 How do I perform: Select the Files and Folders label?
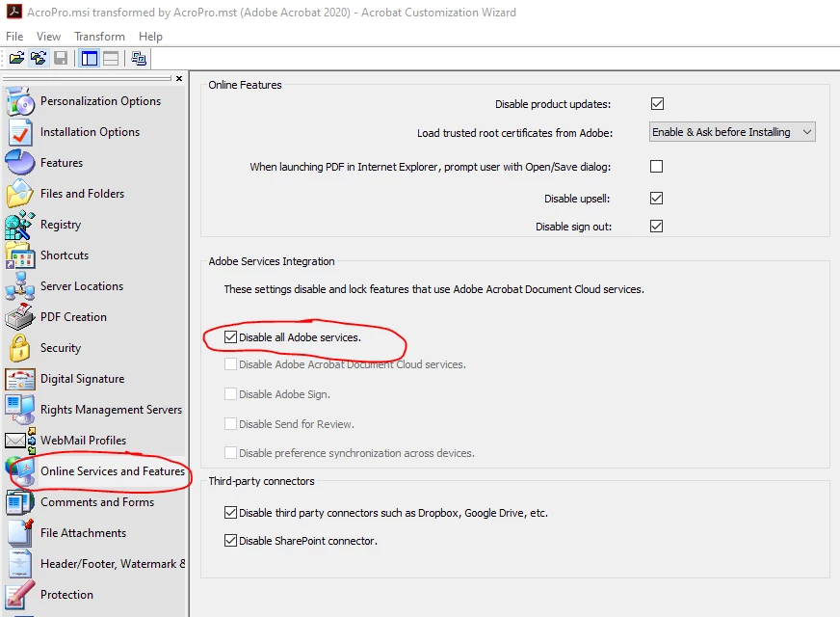tap(83, 194)
